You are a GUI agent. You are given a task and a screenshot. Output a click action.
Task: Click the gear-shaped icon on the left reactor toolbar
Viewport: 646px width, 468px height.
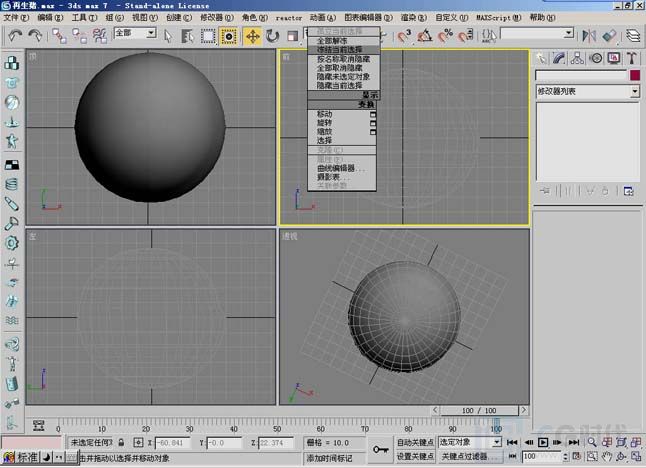tap(12, 243)
